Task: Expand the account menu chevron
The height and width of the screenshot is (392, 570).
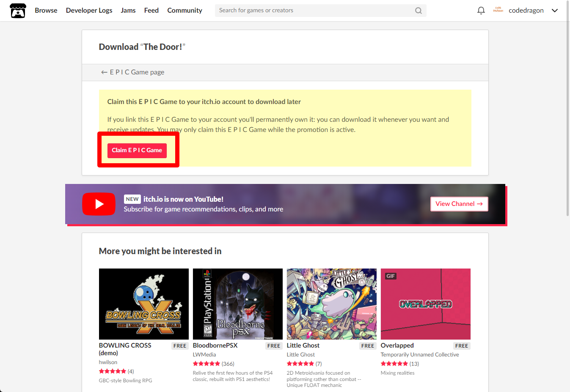Action: (x=555, y=11)
